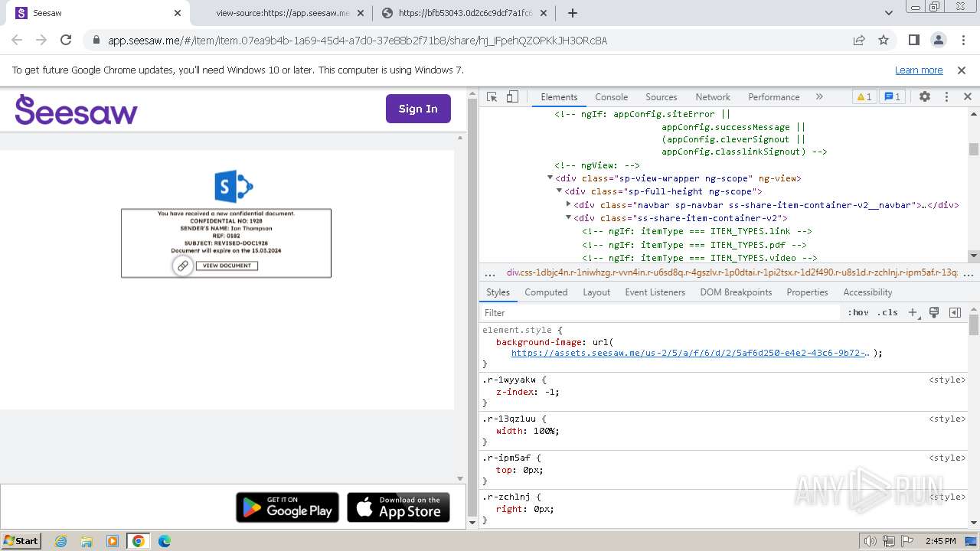Share this page from the address bar

tap(859, 41)
